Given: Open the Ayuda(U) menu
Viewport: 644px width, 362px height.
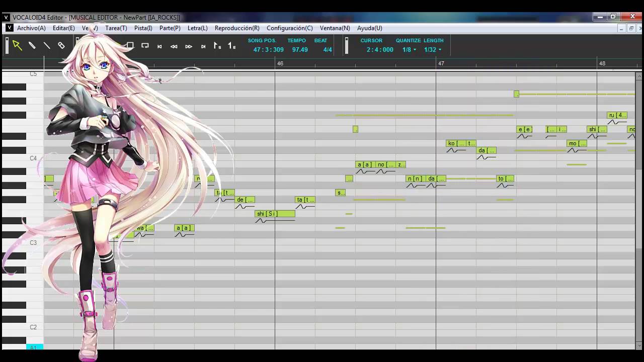Looking at the screenshot, I should (370, 28).
